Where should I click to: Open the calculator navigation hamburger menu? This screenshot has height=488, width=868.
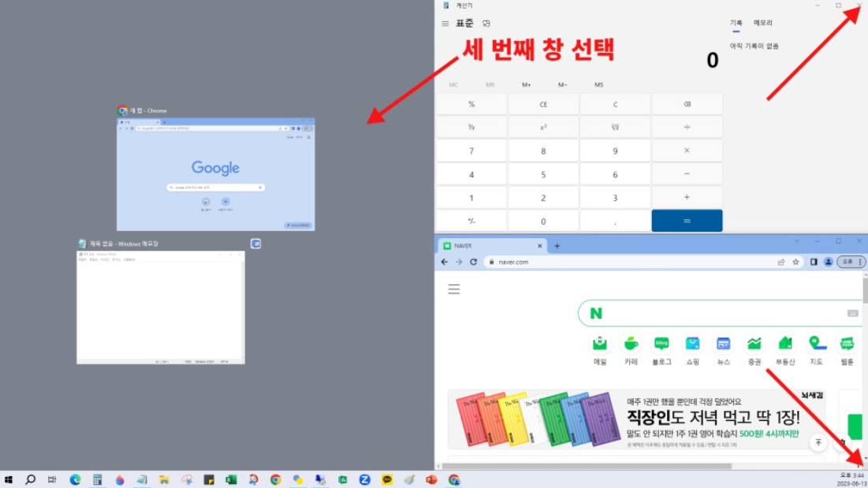click(445, 24)
